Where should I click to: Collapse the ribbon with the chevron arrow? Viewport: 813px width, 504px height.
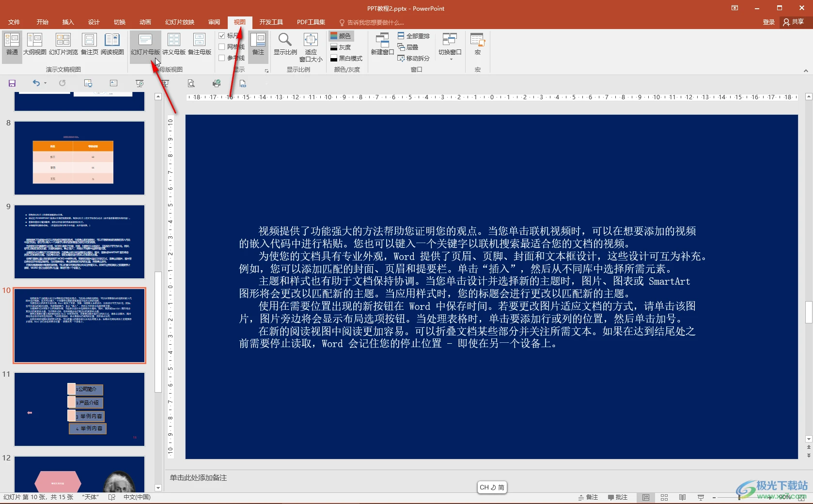coord(806,71)
